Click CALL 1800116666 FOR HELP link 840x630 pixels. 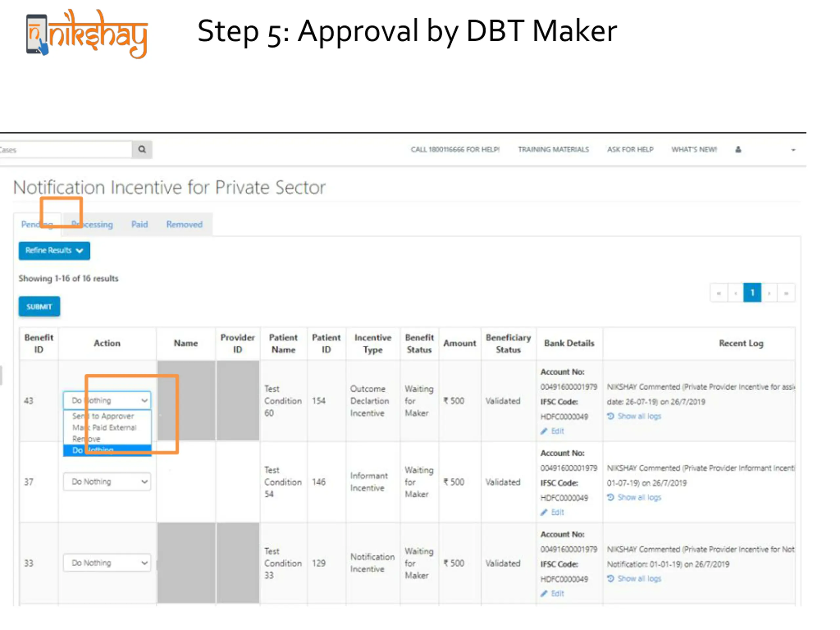coord(455,149)
